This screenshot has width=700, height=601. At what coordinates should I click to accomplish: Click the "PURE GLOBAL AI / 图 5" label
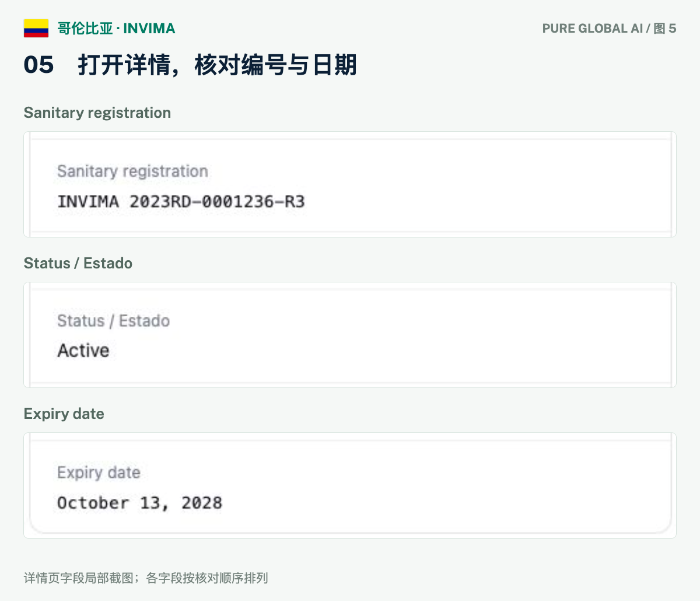pos(609,28)
